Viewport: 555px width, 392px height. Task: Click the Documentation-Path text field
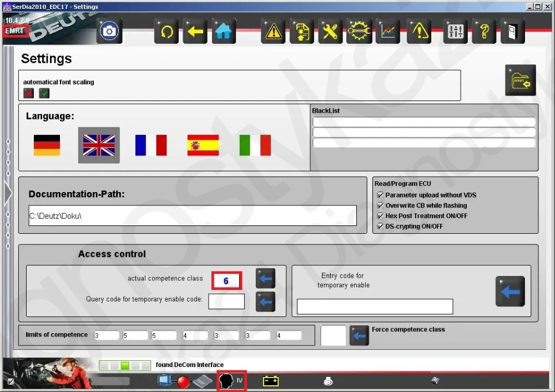coord(192,215)
